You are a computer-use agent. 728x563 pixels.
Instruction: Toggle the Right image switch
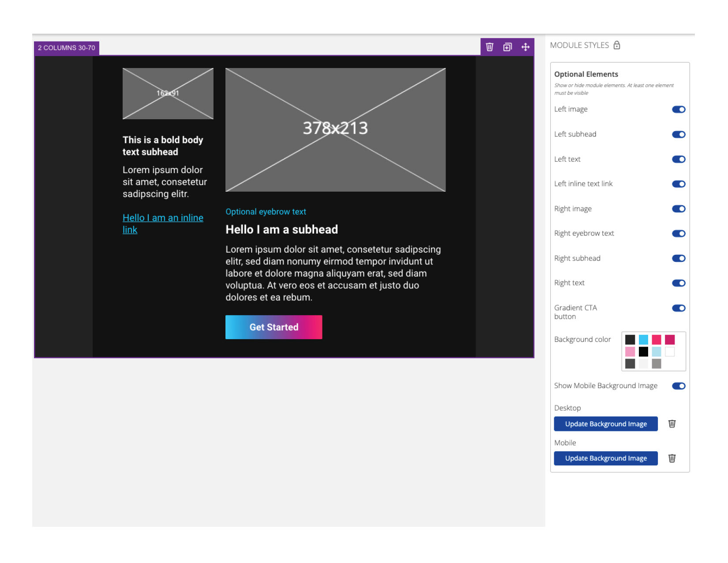click(679, 208)
